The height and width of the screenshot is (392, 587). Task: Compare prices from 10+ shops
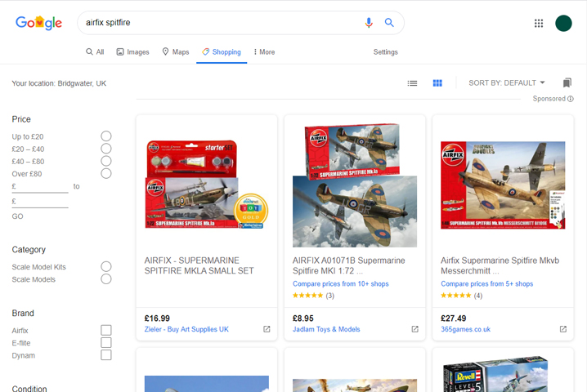click(341, 284)
